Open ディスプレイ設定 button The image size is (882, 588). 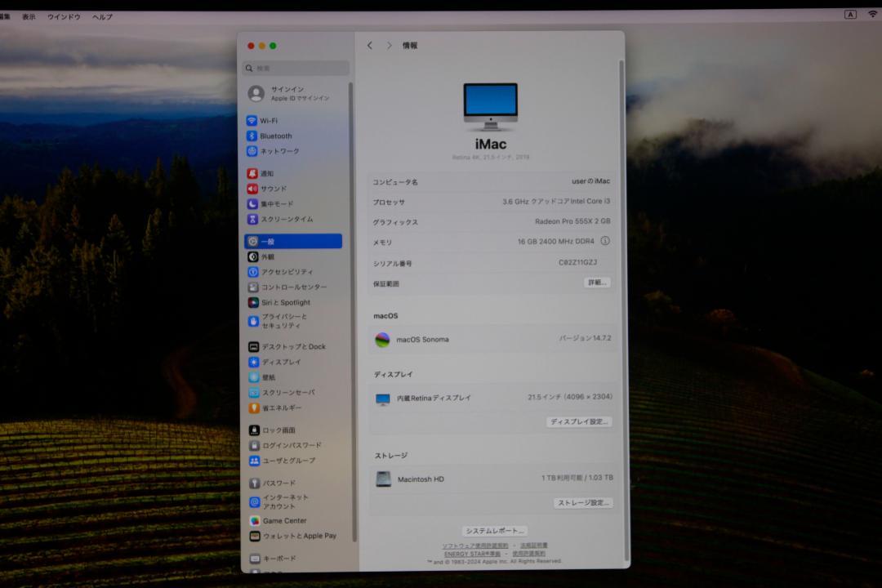[x=579, y=421]
